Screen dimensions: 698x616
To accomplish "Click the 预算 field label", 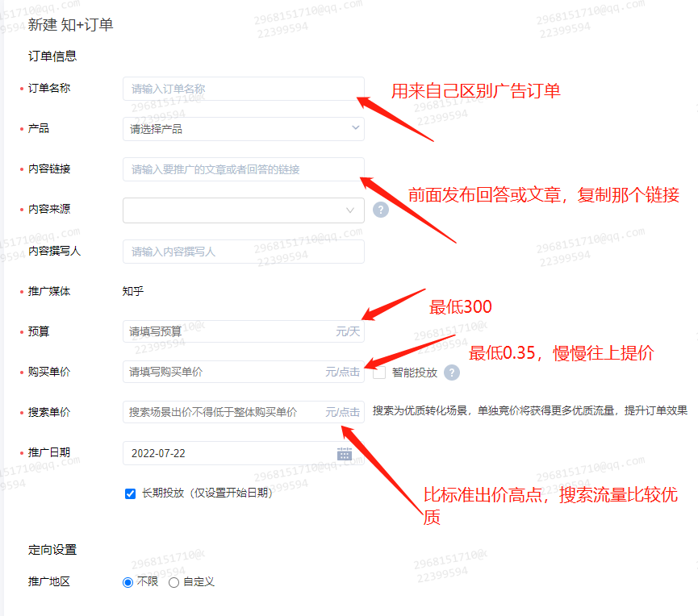I will coord(39,331).
